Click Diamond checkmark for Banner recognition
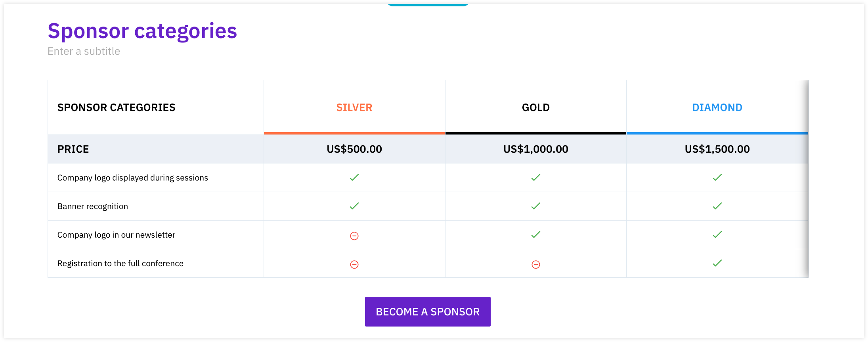 click(x=717, y=206)
